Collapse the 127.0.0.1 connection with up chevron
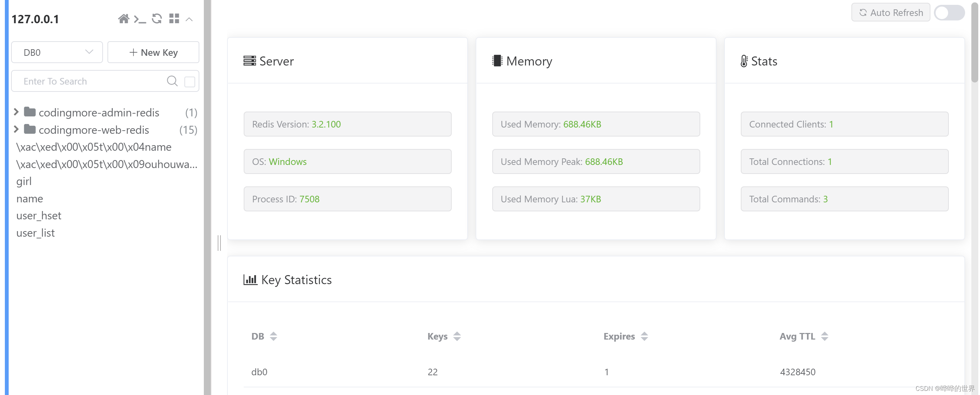Viewport: 980px width, 395px height. 189,19
